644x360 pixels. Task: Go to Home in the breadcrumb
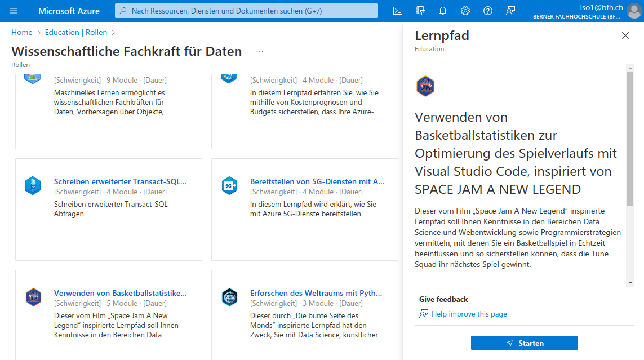[x=22, y=33]
